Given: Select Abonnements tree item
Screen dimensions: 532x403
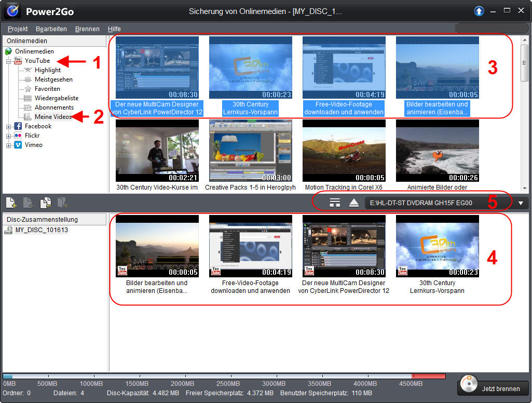Looking at the screenshot, I should [54, 108].
